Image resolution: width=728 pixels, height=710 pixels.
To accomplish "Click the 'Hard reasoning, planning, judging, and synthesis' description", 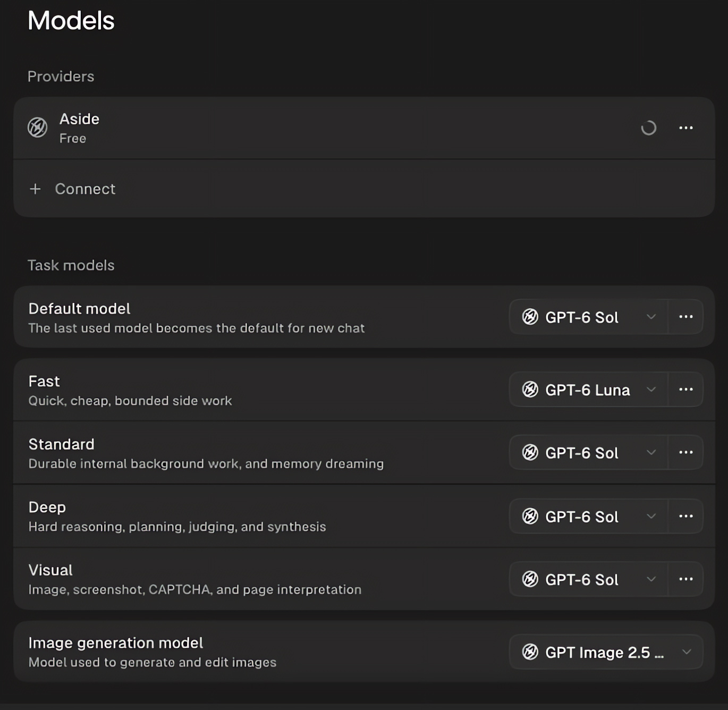I will tap(177, 527).
